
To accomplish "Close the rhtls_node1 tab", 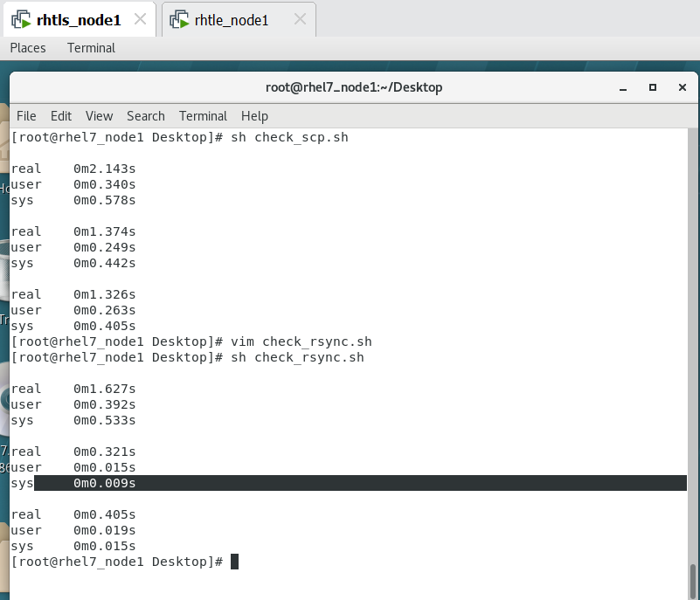I will 140,19.
